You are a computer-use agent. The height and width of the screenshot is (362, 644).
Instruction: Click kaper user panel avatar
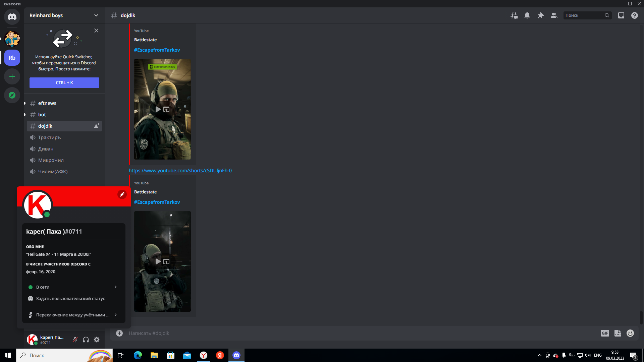(32, 340)
